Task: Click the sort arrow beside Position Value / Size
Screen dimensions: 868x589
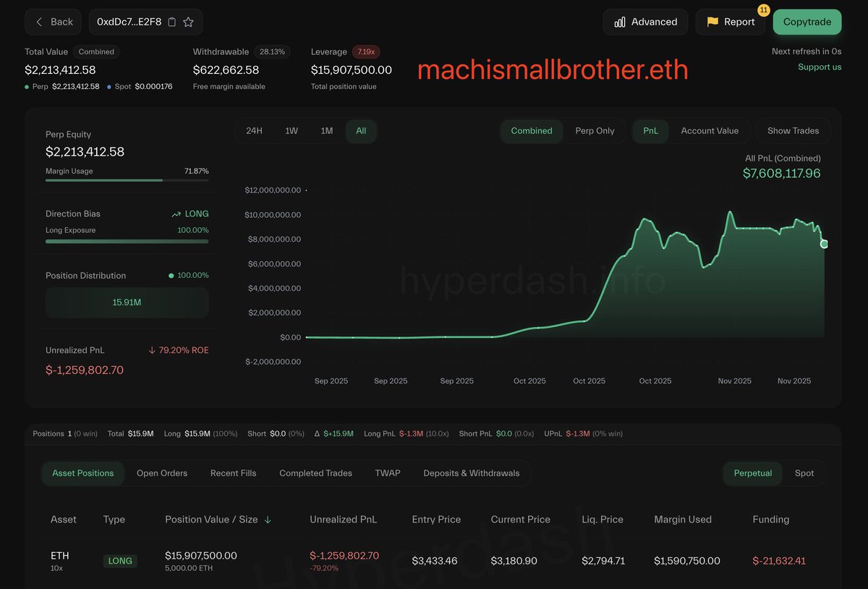Action: point(268,520)
